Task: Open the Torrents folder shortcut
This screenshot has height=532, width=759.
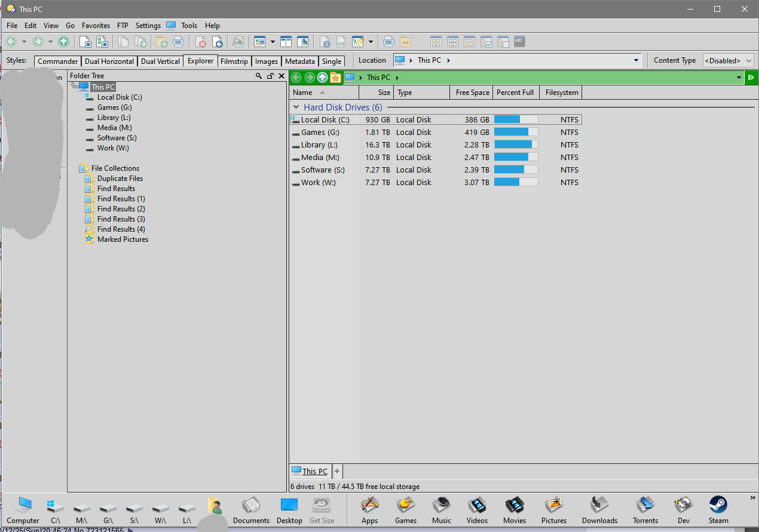Action: tap(645, 511)
